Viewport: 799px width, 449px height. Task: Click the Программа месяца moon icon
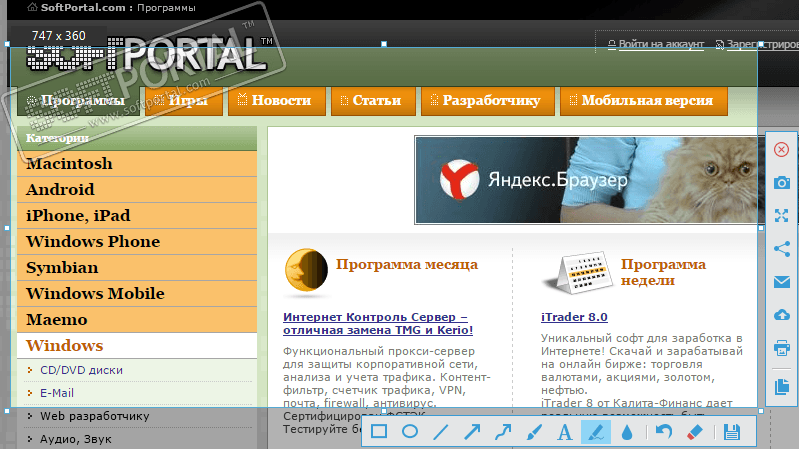pos(306,270)
